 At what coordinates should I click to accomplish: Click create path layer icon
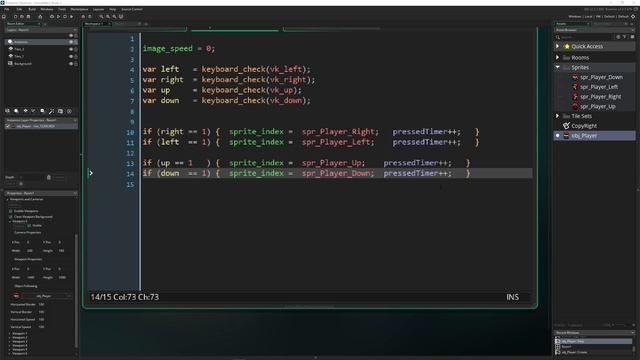pyautogui.click(x=33, y=111)
